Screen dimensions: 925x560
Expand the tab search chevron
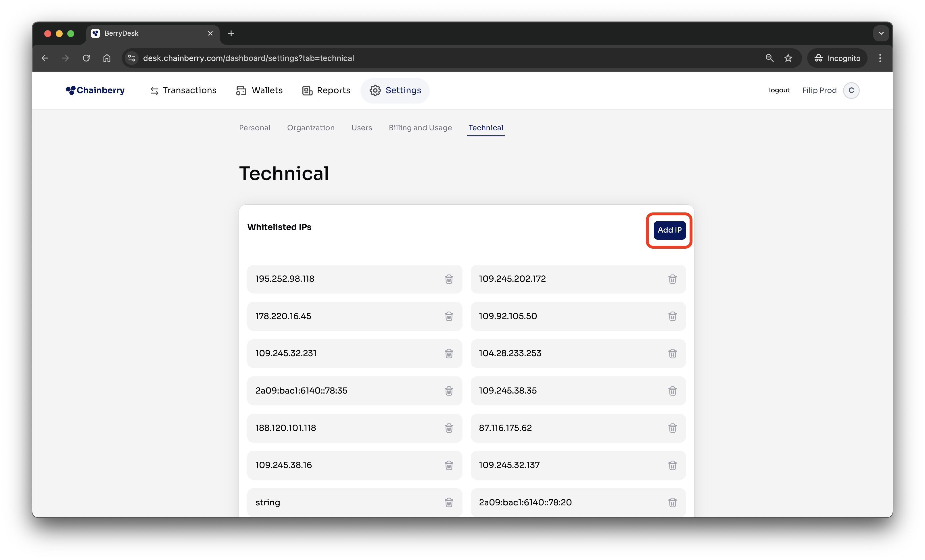(x=881, y=33)
